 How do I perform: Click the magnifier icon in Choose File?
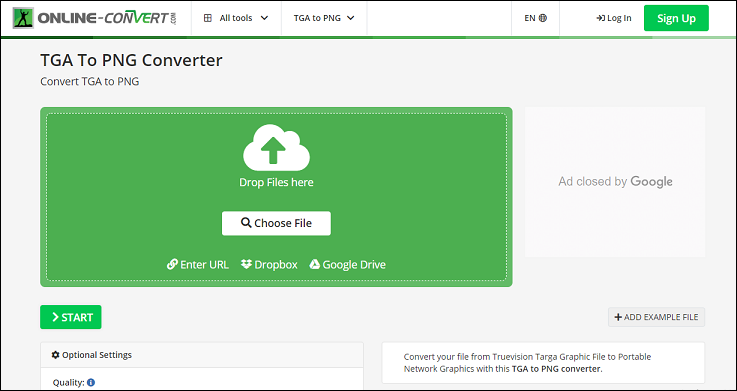(246, 223)
